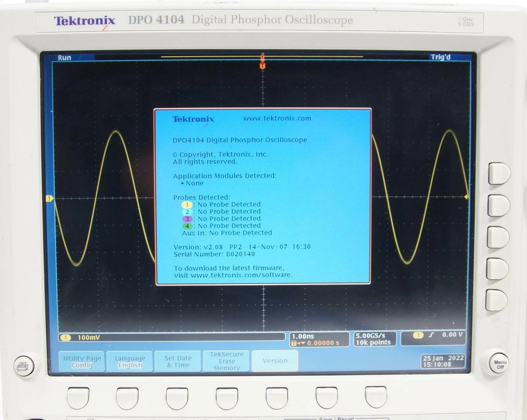Push bezel button below TekSecure Erase Memory
This screenshot has height=420, width=527.
(x=227, y=398)
